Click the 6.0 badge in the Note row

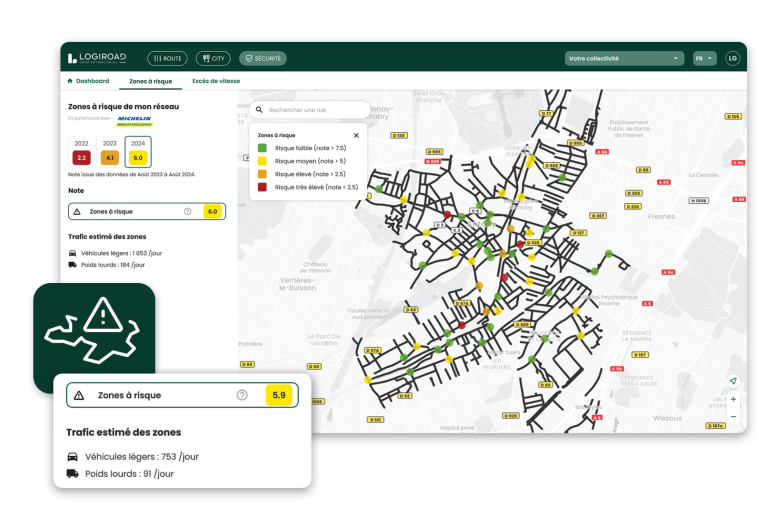pyautogui.click(x=213, y=212)
